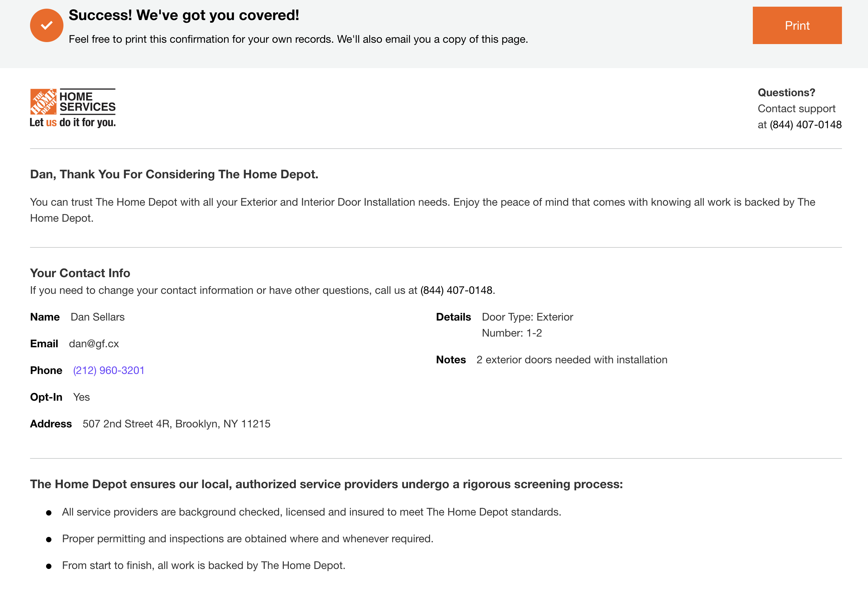Screen dimensions: 868x589
Task: Click the Your Contact Info heading
Action: [80, 273]
